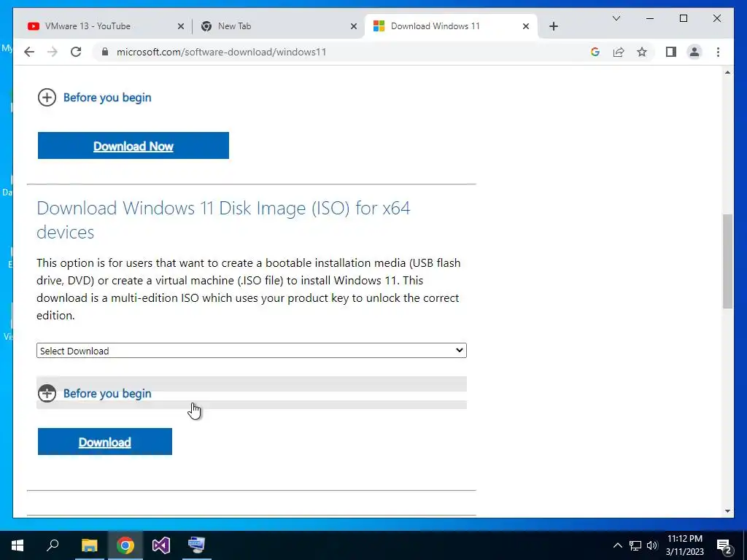The width and height of the screenshot is (747, 560).
Task: Click the scrollbar down arrow
Action: pos(727,511)
